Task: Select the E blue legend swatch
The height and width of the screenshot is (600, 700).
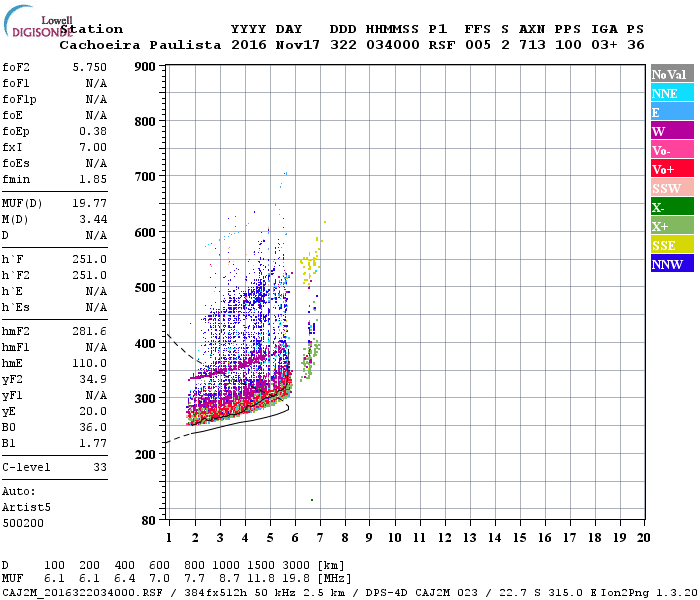Action: tap(672, 112)
